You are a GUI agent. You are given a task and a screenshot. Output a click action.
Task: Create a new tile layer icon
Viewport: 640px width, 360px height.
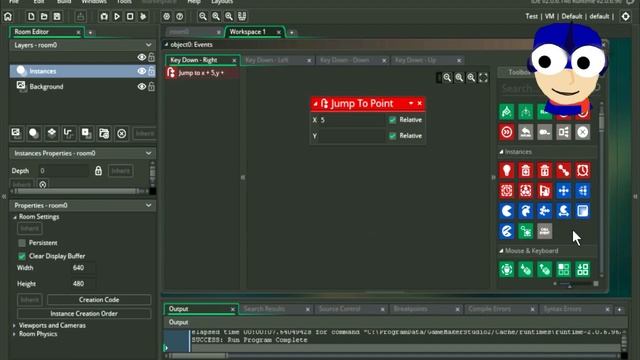(52, 133)
